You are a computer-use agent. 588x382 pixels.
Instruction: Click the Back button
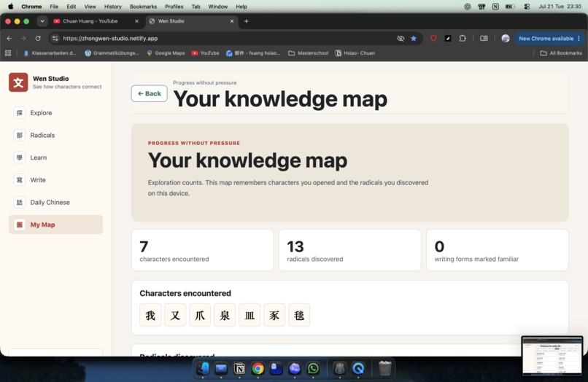[150, 94]
